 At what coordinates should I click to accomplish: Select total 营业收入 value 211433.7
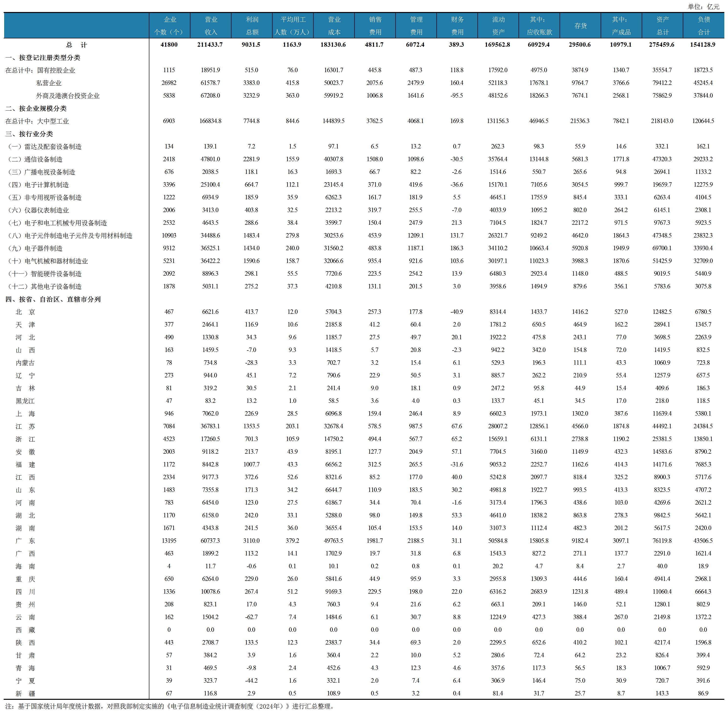point(210,45)
